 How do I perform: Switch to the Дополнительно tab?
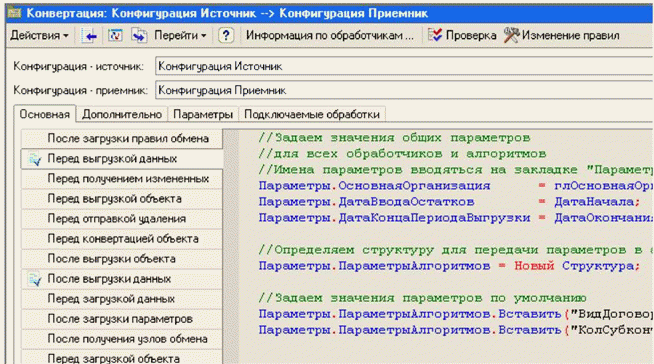click(122, 114)
